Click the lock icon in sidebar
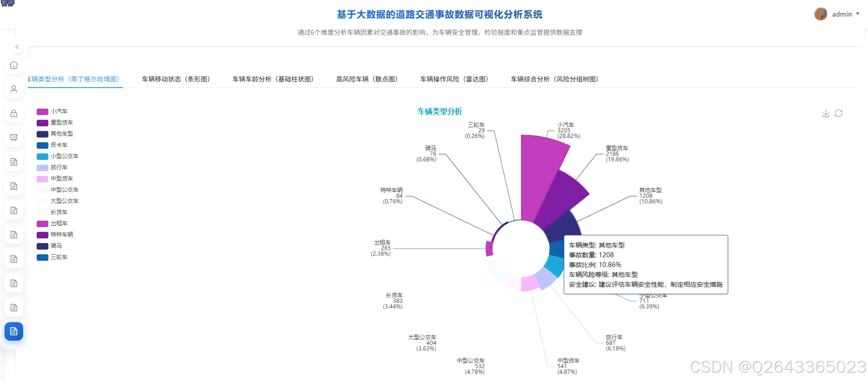The image size is (868, 381). coord(14,113)
